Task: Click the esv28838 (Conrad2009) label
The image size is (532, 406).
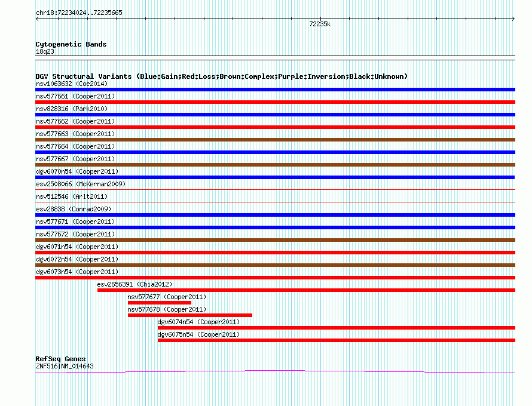Action: click(74, 209)
